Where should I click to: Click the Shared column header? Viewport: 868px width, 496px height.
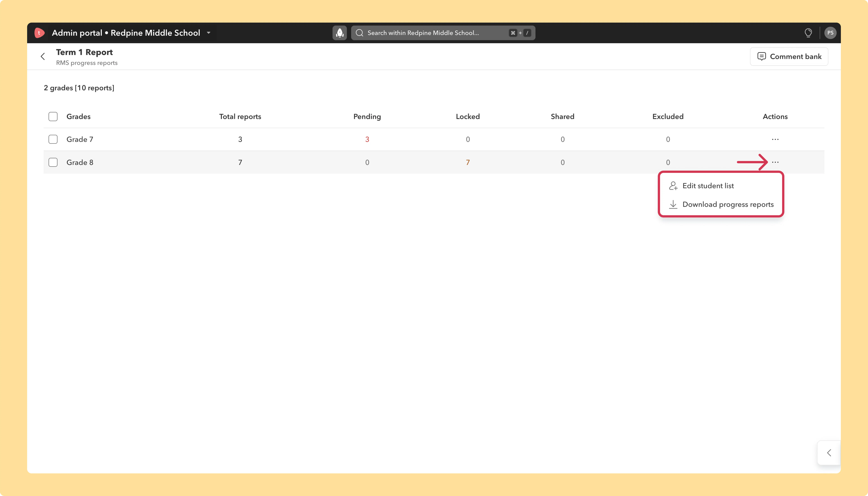coord(562,117)
